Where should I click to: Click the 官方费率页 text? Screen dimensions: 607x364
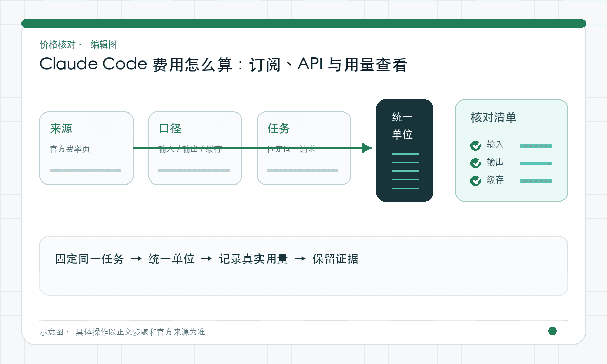70,149
